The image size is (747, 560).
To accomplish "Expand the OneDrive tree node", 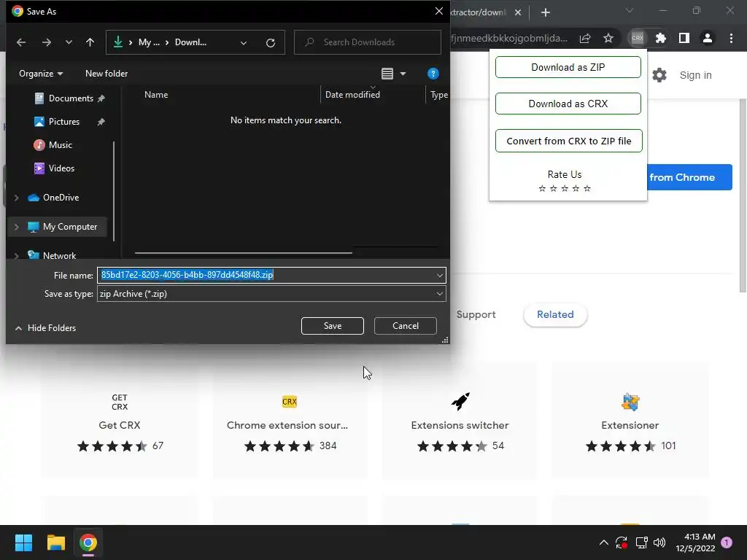I will coord(16,198).
